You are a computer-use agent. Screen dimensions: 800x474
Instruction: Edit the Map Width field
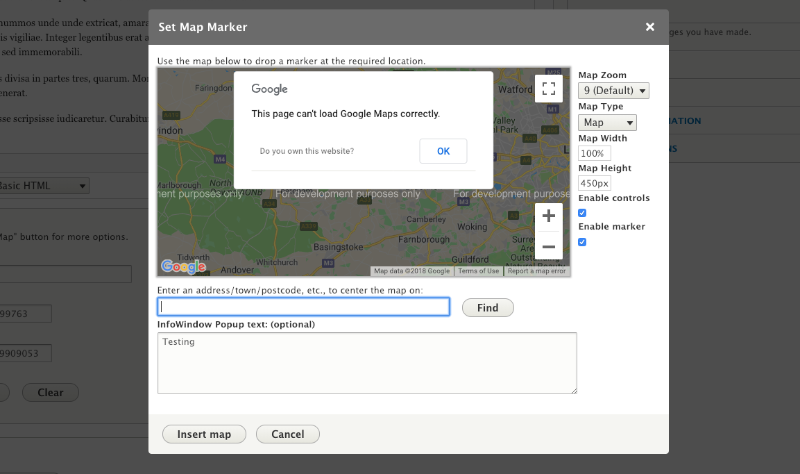coord(594,153)
